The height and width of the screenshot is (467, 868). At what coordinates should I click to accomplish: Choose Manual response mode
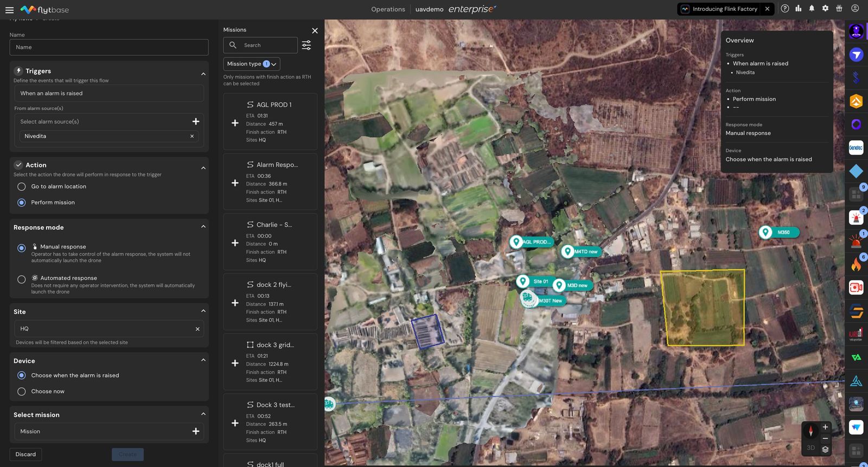coord(22,248)
